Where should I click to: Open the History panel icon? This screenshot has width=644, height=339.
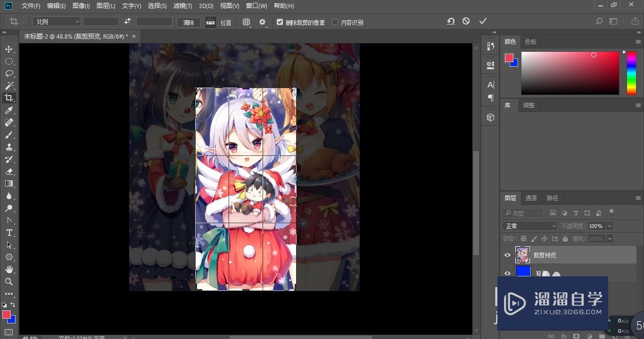[x=491, y=46]
